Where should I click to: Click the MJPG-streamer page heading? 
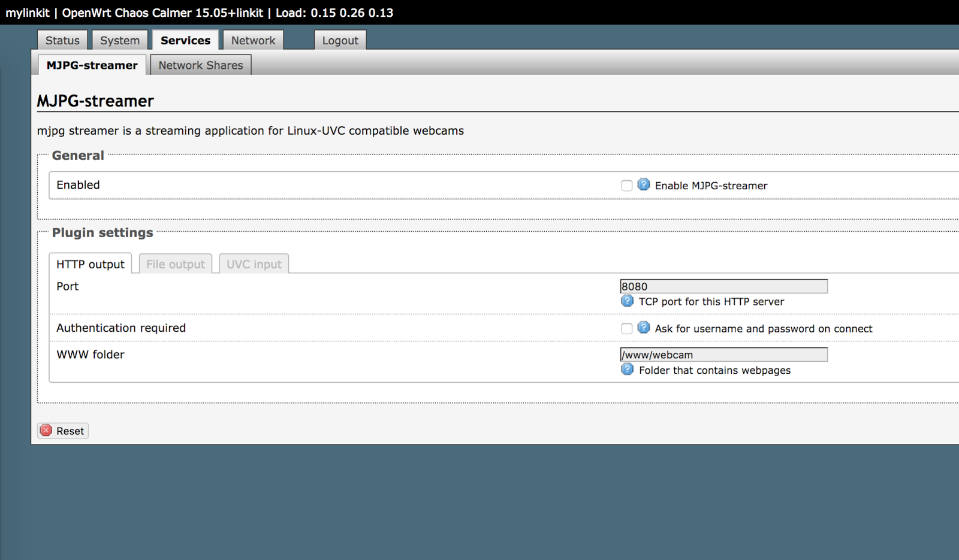[96, 101]
